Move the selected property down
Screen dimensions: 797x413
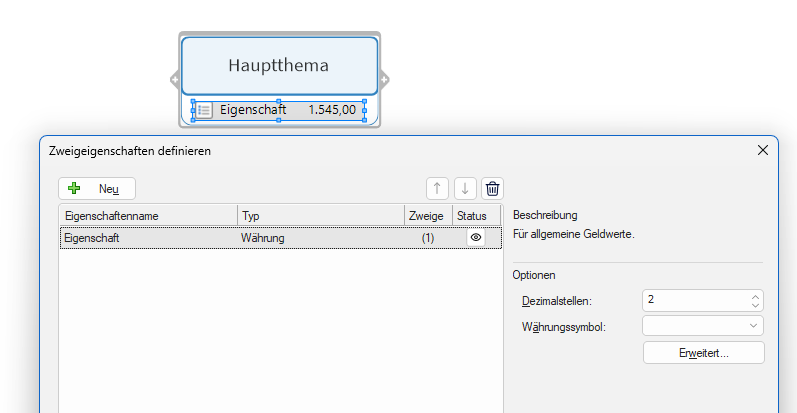coord(465,189)
